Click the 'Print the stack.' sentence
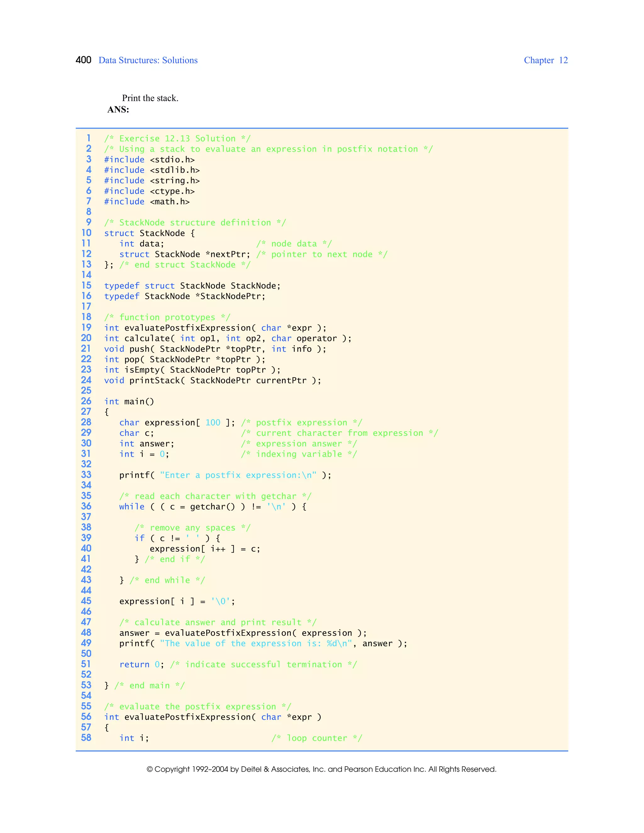This screenshot has width=644, height=833. (150, 98)
